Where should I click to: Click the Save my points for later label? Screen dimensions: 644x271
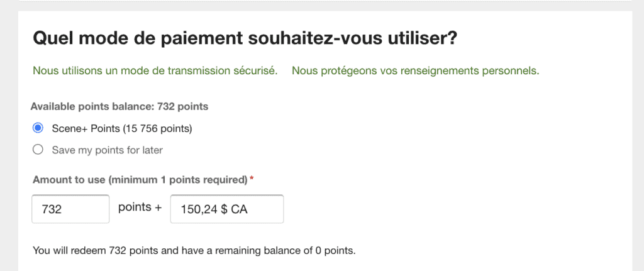click(107, 150)
